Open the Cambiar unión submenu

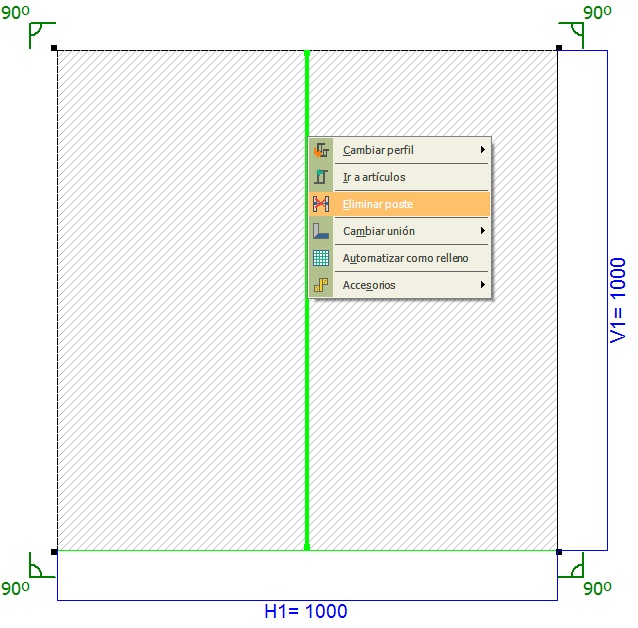400,231
